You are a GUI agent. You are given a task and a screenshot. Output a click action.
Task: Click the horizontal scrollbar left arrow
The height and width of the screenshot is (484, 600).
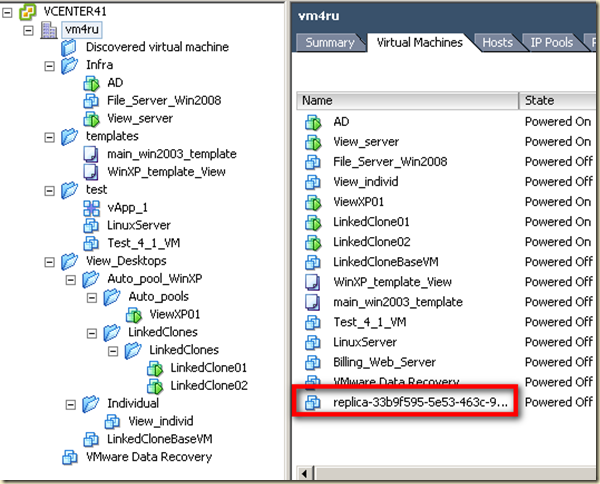coord(305,474)
